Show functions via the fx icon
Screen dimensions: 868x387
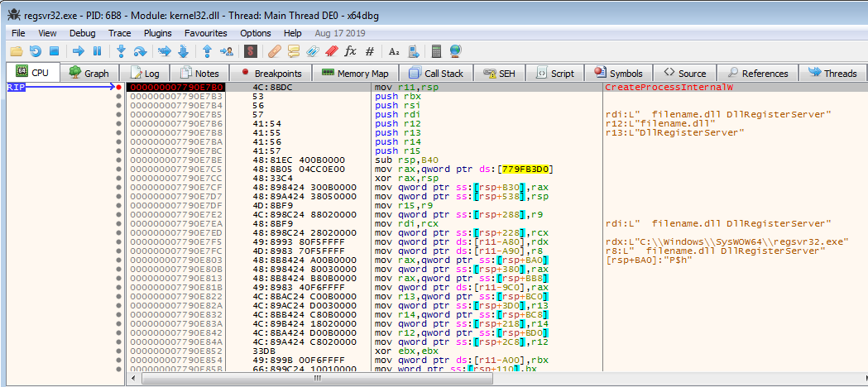pyautogui.click(x=350, y=51)
